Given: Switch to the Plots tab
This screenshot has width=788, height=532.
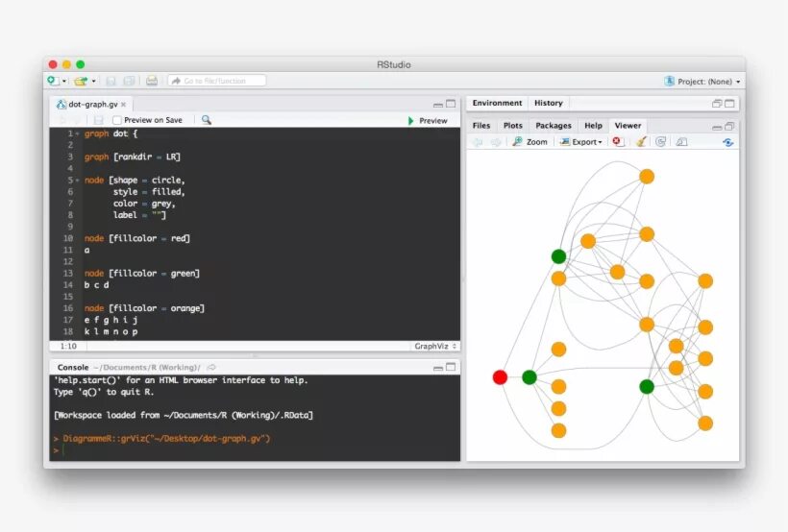Looking at the screenshot, I should tap(512, 126).
